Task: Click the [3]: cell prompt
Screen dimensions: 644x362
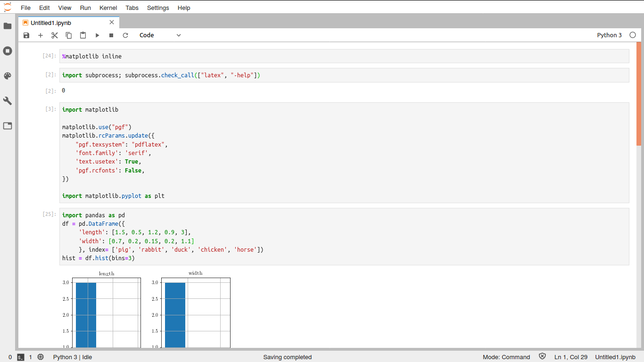Action: (50, 109)
